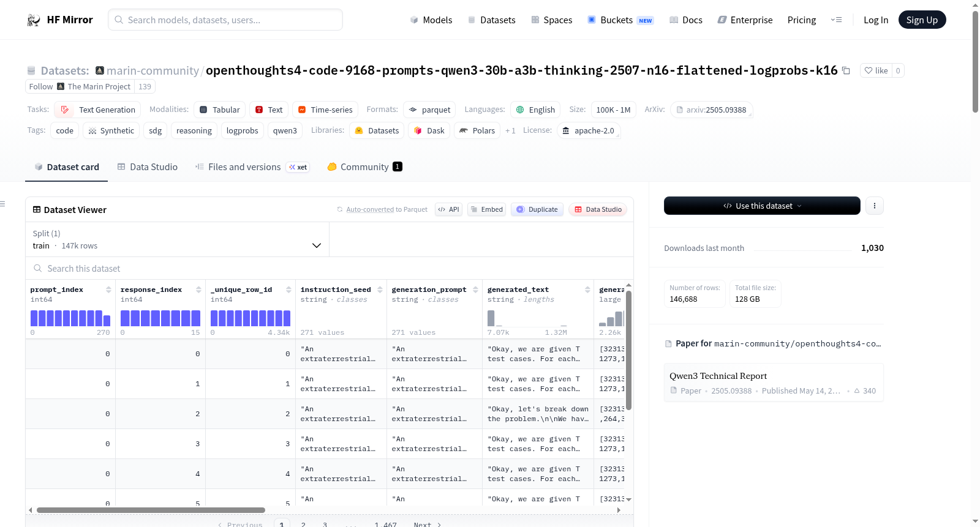
Task: Select the parquet format tag
Action: (429, 110)
